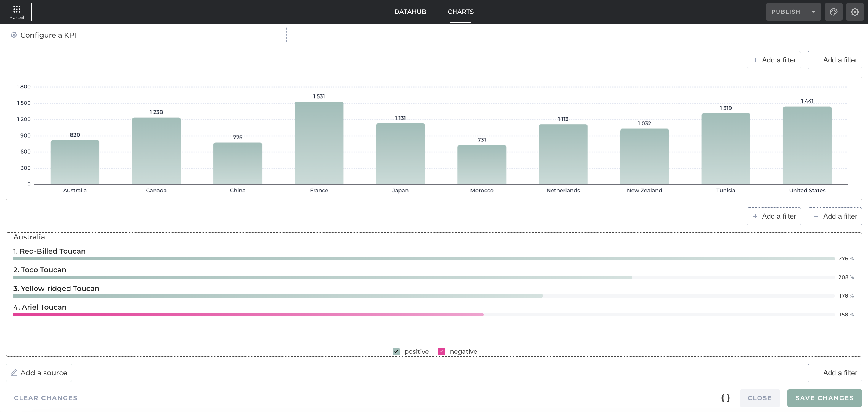
Task: Uncheck the negative legend checkbox
Action: tap(441, 352)
